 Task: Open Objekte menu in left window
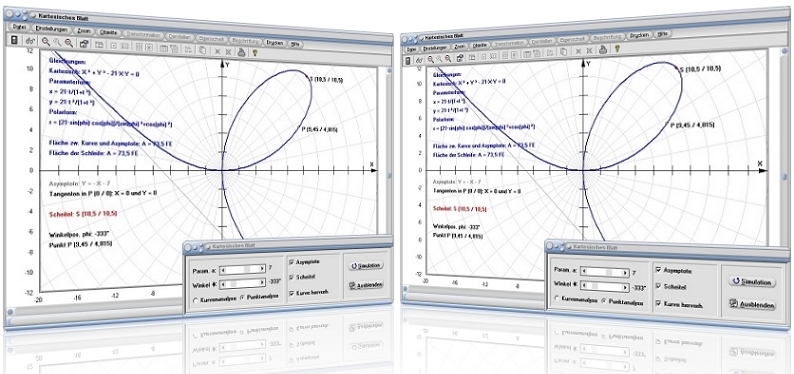(109, 33)
